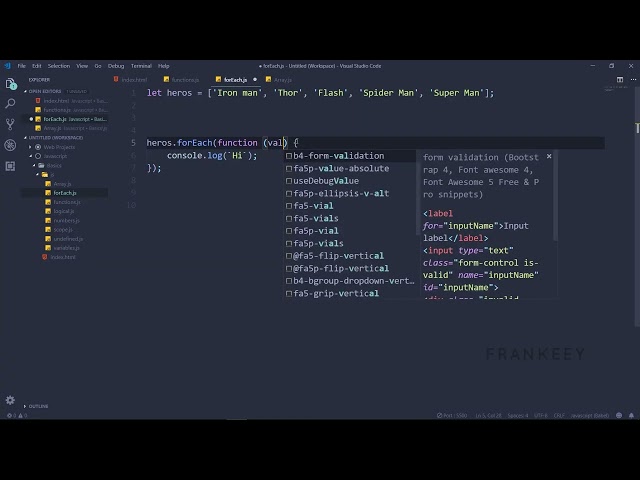The image size is (640, 480).
Task: Collapse the Basics folder arrow
Action: coord(34,165)
